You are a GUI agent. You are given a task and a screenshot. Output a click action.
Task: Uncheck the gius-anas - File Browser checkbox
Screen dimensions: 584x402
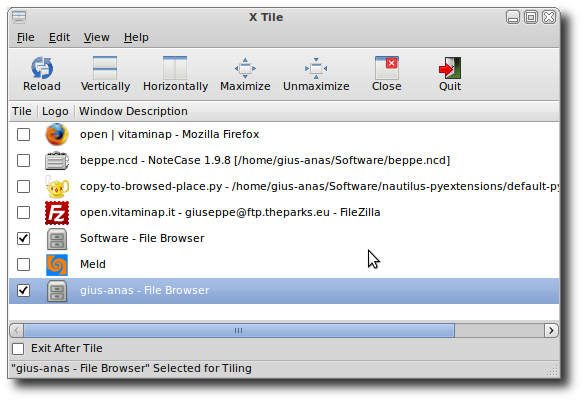pyautogui.click(x=23, y=291)
